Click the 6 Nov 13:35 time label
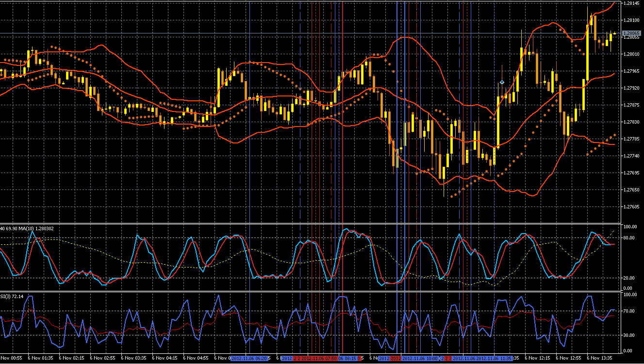The image size is (644, 364). click(x=599, y=358)
